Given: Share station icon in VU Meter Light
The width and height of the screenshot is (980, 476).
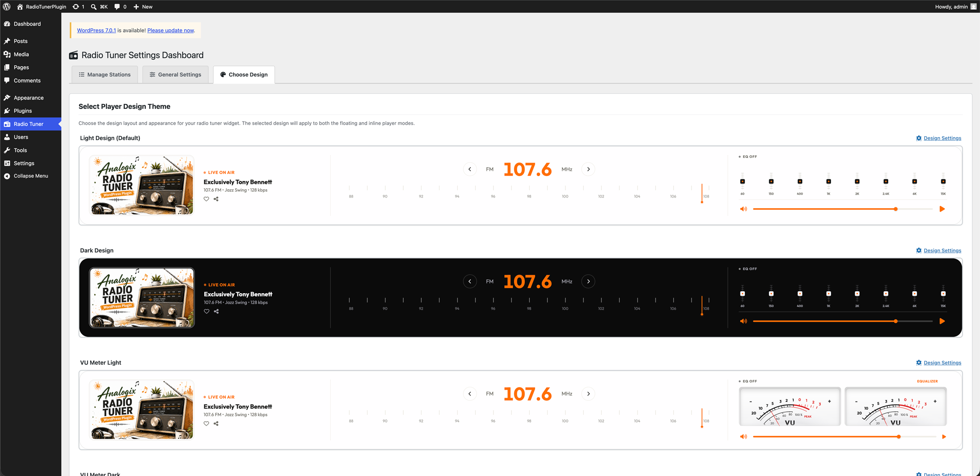Looking at the screenshot, I should 216,424.
